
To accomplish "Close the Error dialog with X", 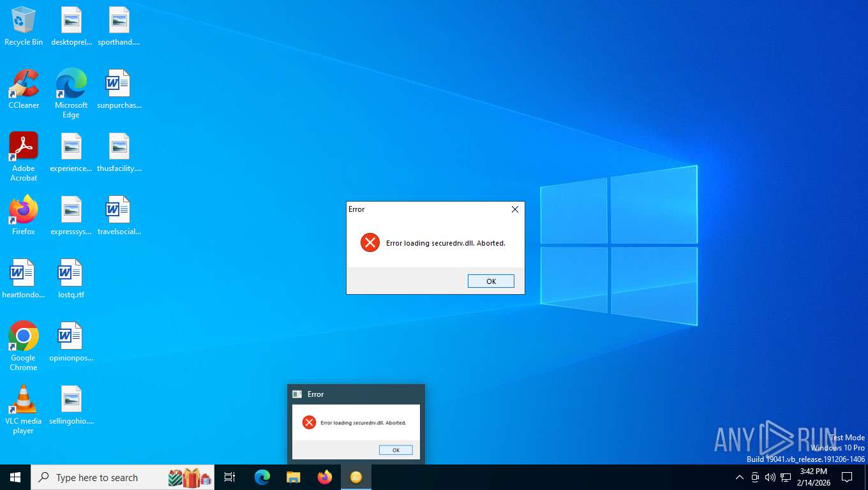I will tap(515, 209).
